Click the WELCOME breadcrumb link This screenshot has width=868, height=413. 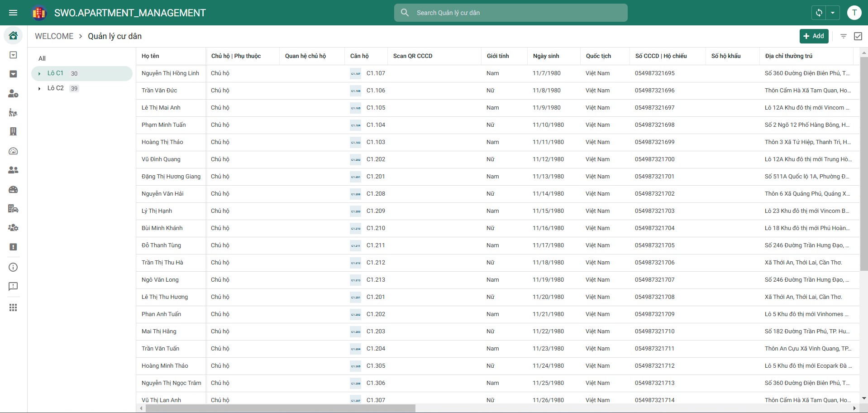[x=54, y=36]
